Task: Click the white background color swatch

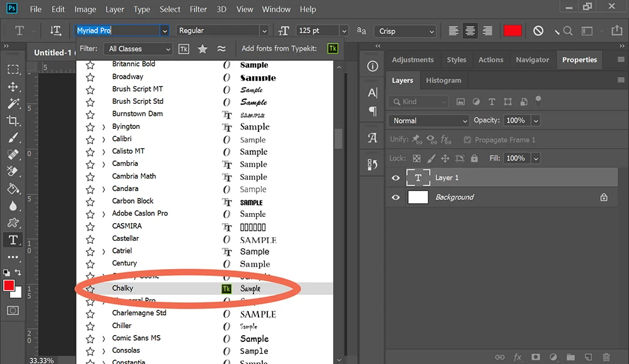Action: click(x=17, y=294)
